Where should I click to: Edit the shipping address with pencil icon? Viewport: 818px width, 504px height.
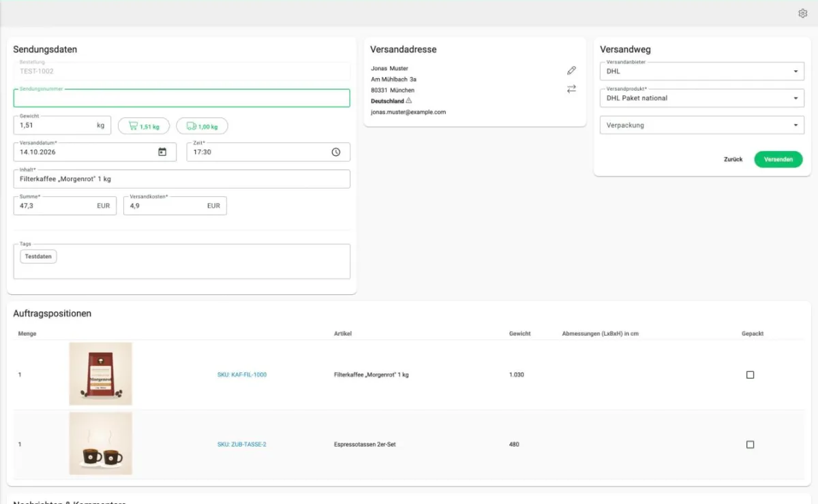(571, 70)
